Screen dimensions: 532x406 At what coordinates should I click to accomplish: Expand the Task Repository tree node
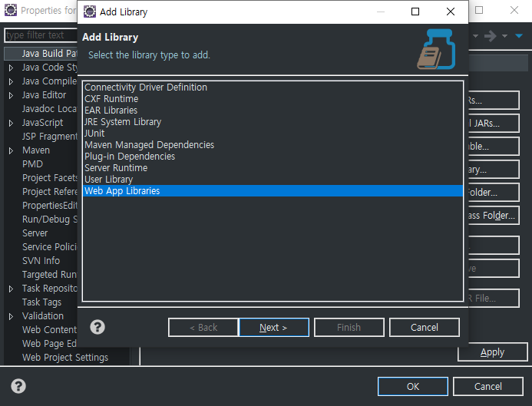pyautogui.click(x=12, y=289)
